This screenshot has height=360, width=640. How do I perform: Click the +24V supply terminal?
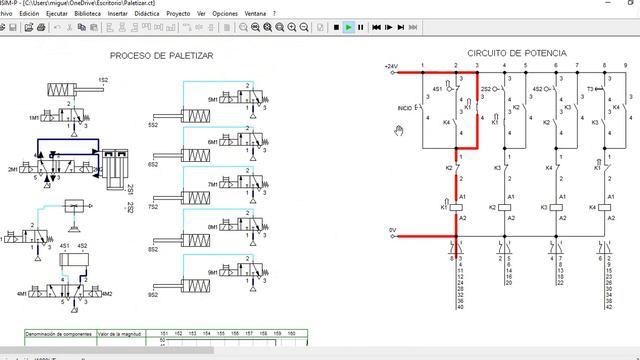[393, 73]
